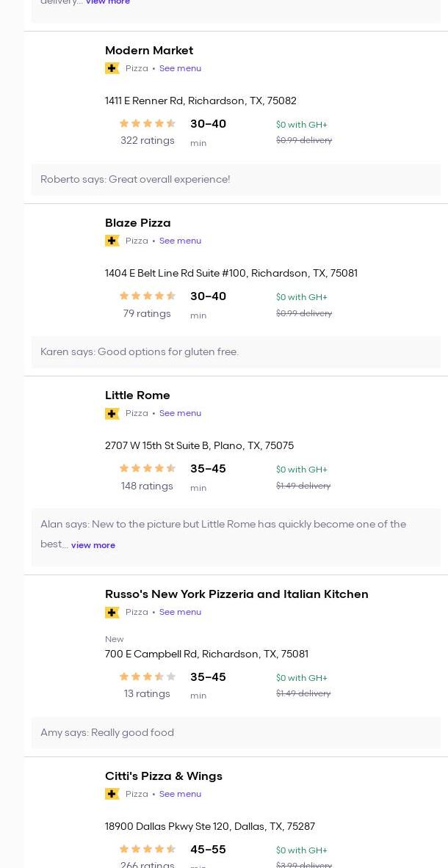Click the GH+ badge icon under Blaze Pizza

click(112, 241)
